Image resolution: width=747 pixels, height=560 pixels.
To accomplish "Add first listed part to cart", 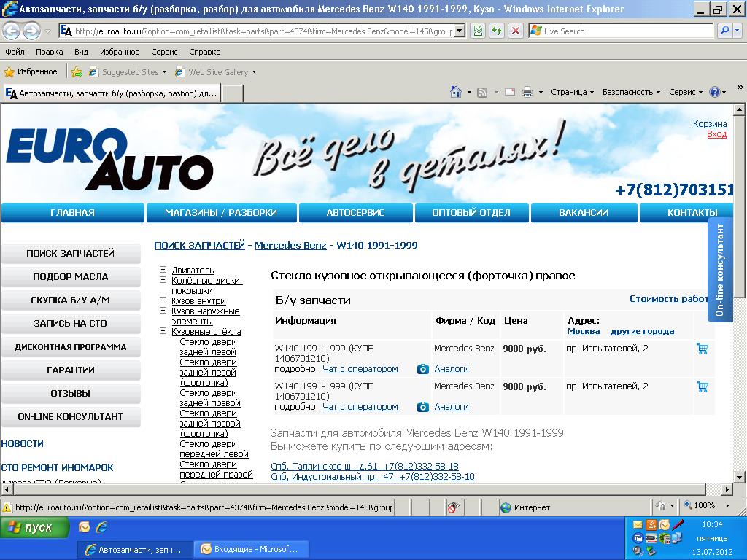I will click(x=702, y=349).
